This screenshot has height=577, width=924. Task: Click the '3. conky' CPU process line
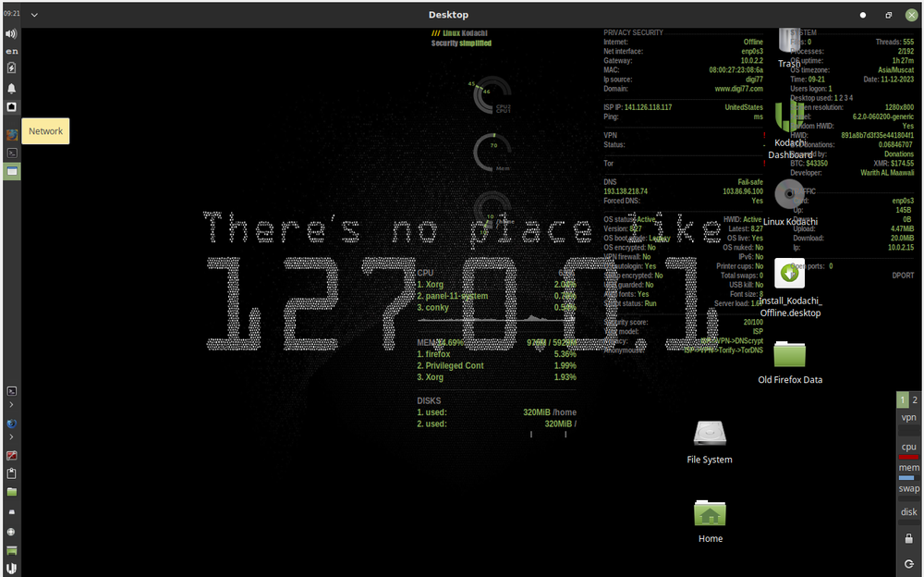[496, 307]
